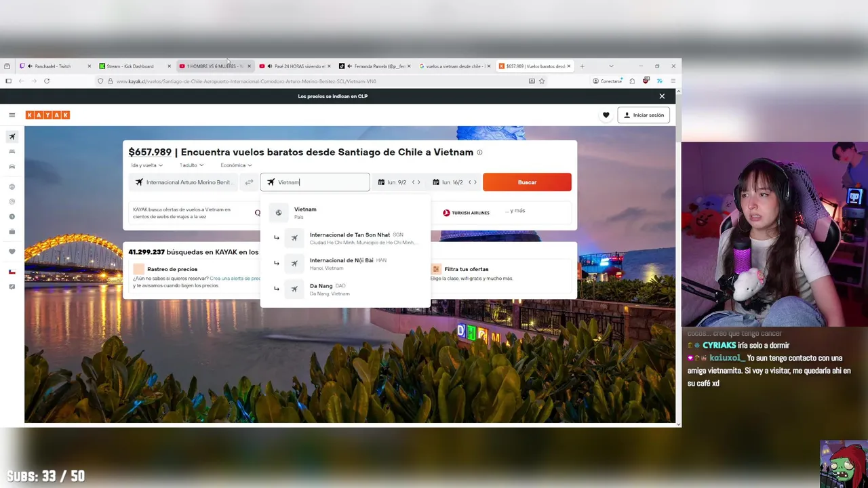Open the departure date lun. 9/2
The image size is (868, 488).
click(x=393, y=182)
